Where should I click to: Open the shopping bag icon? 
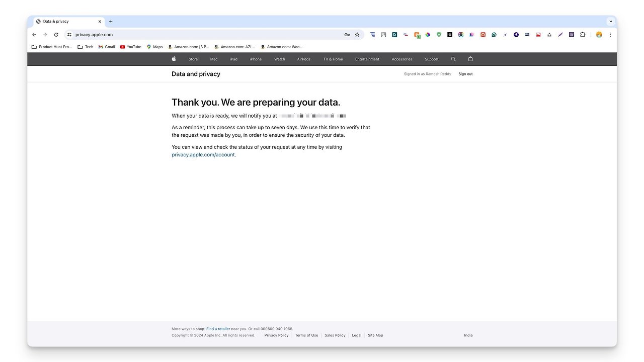470,59
